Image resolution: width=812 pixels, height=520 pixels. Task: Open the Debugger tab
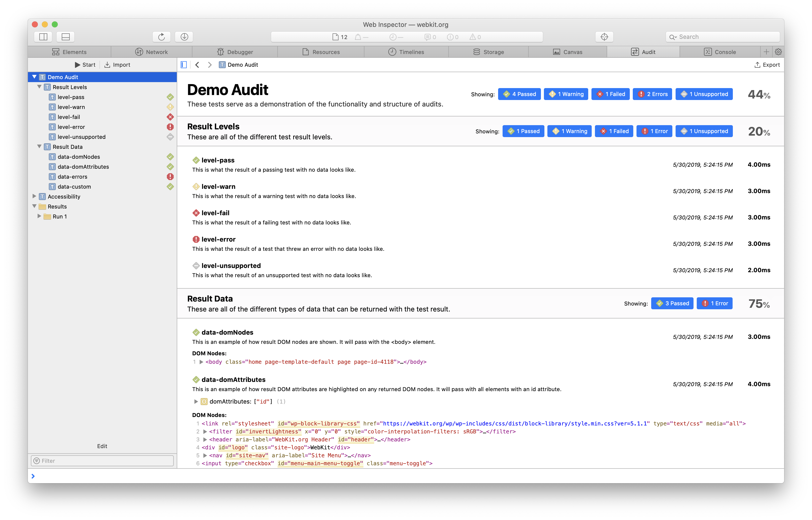[235, 52]
